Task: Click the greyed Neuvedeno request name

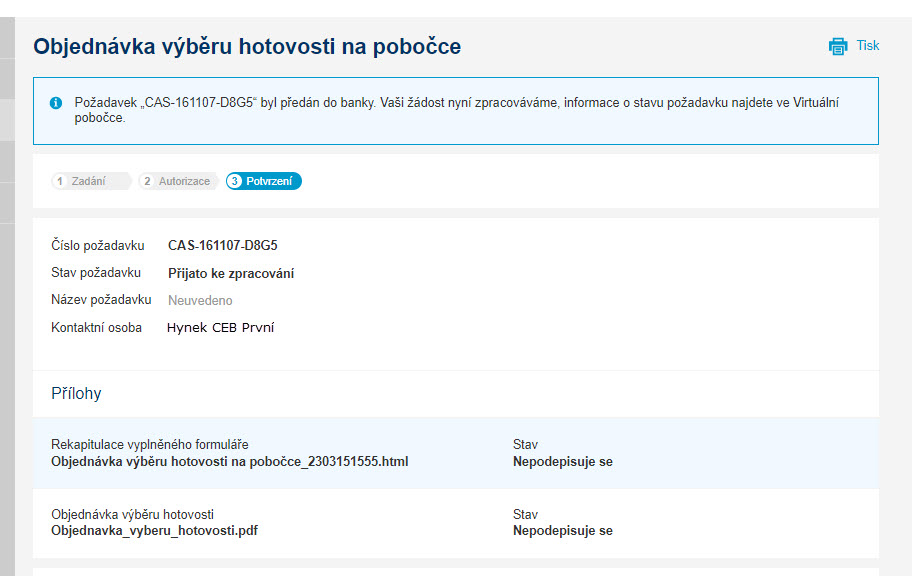Action: pyautogui.click(x=200, y=300)
